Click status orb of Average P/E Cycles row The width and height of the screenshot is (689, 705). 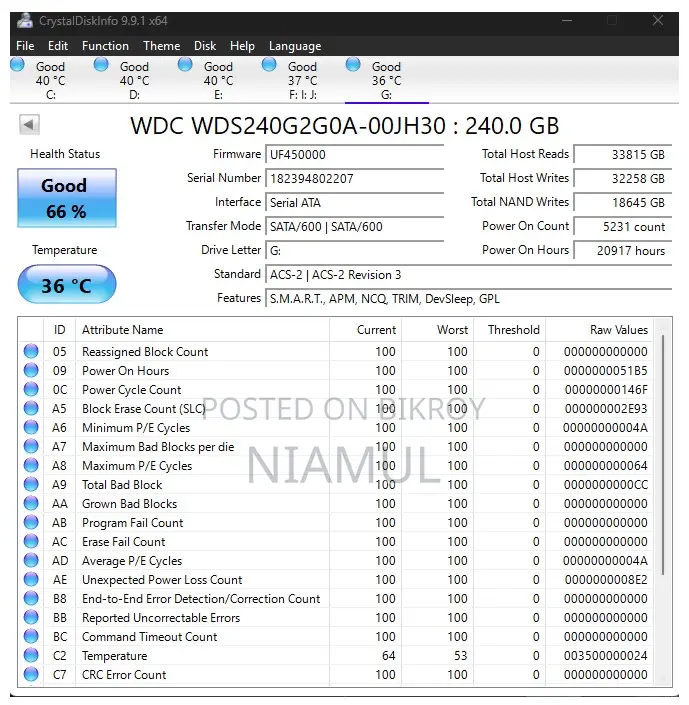pos(31,560)
